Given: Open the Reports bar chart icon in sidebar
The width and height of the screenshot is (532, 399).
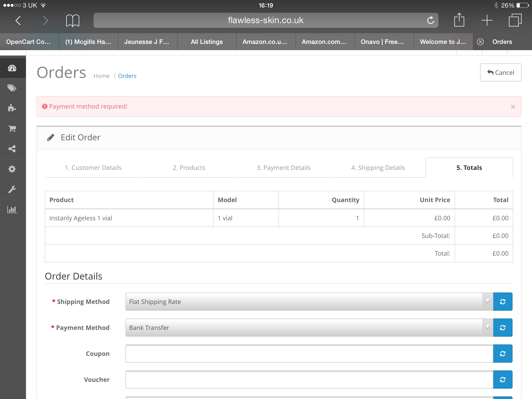Looking at the screenshot, I should tap(12, 209).
